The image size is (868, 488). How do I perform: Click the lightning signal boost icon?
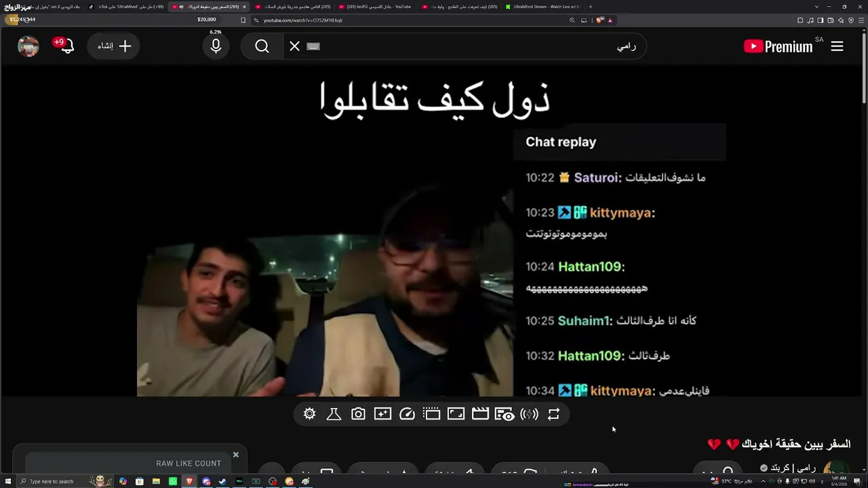(529, 414)
